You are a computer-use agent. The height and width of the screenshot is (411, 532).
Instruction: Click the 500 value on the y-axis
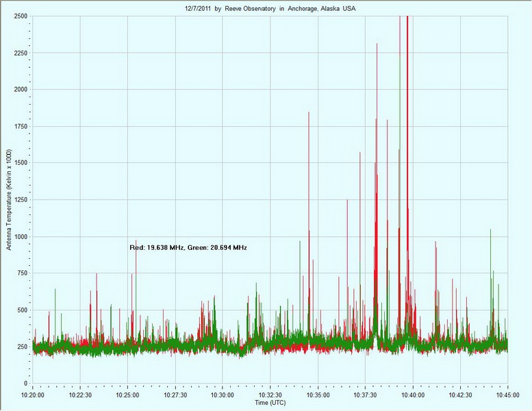pyautogui.click(x=23, y=310)
